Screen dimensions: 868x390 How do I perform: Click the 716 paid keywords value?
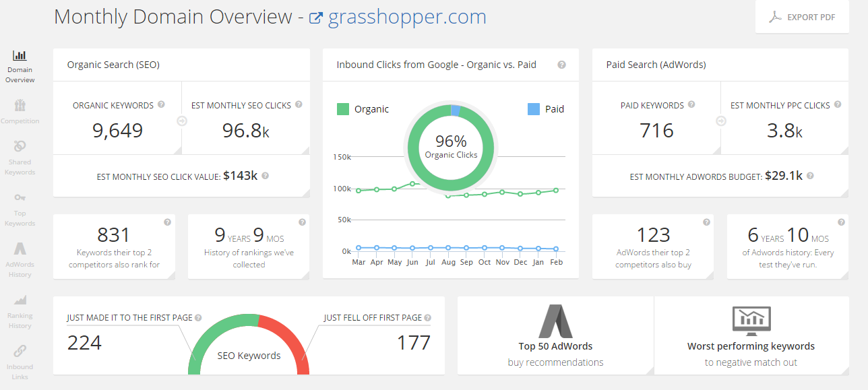pos(656,130)
